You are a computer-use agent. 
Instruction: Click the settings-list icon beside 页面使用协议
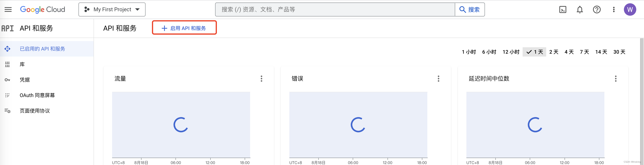tap(8, 111)
